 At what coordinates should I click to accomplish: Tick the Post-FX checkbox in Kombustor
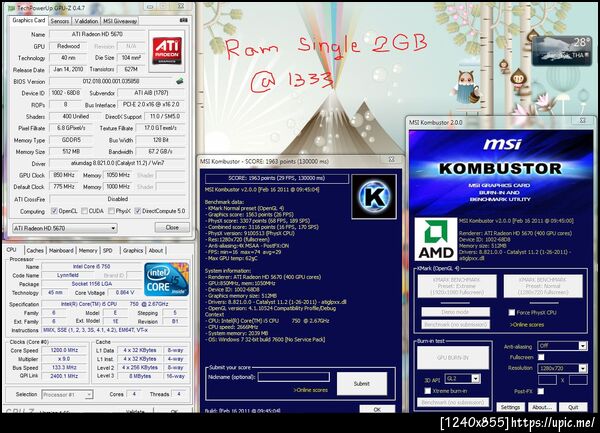(x=540, y=391)
